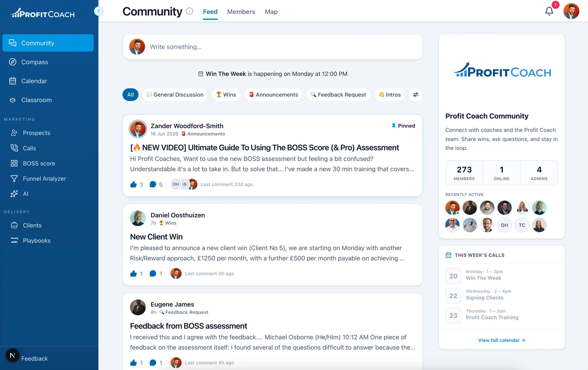Go to Compass in the sidebar

click(48, 62)
